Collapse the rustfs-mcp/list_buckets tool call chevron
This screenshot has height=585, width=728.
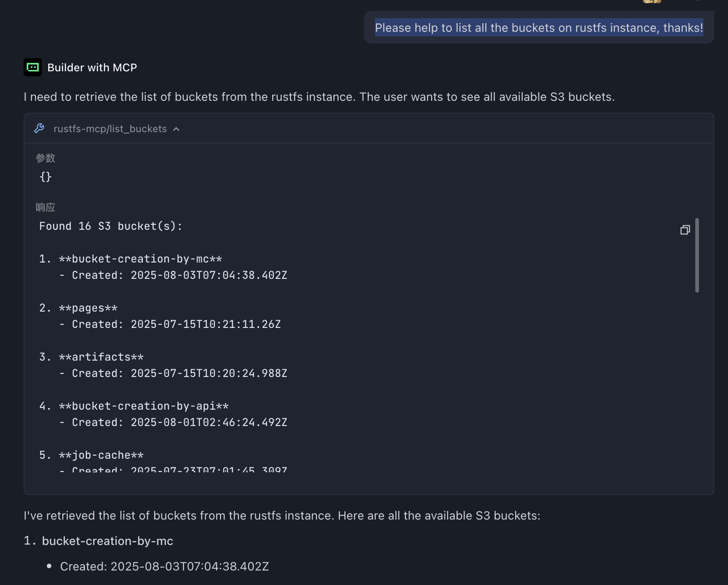176,129
